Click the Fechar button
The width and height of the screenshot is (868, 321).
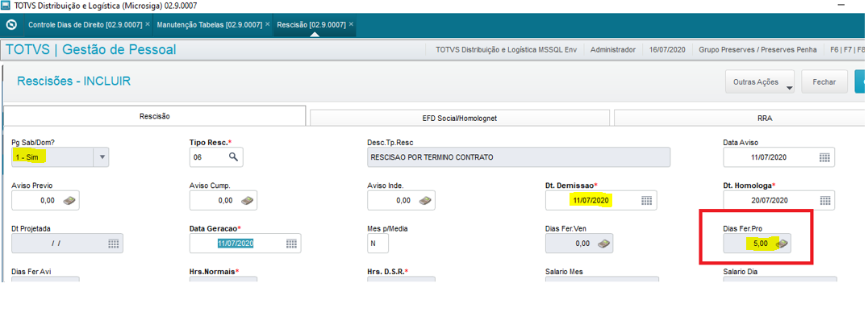coord(824,82)
